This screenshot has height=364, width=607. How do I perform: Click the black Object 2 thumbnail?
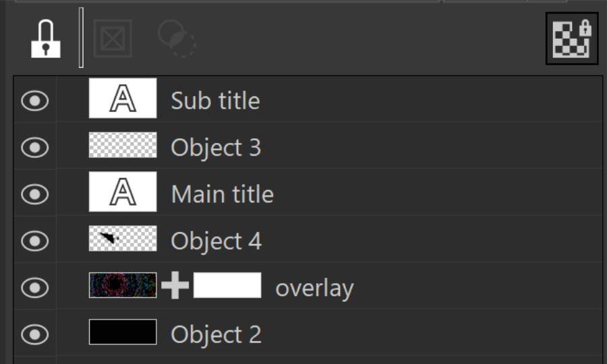point(123,332)
